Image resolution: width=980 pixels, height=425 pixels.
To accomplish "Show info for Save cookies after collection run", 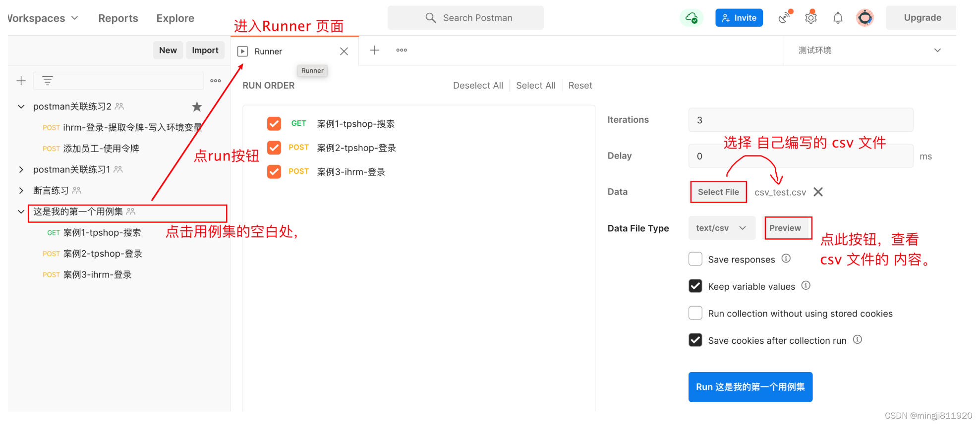I will pyautogui.click(x=858, y=339).
